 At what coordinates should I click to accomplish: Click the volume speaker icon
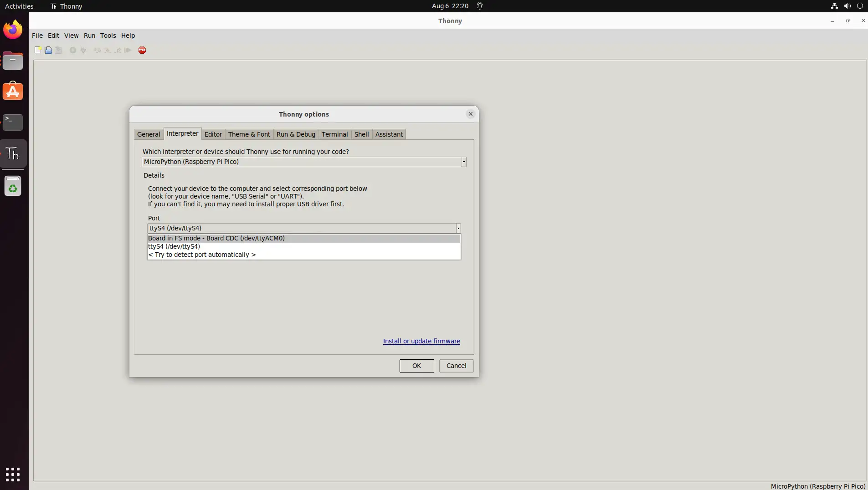pyautogui.click(x=847, y=6)
